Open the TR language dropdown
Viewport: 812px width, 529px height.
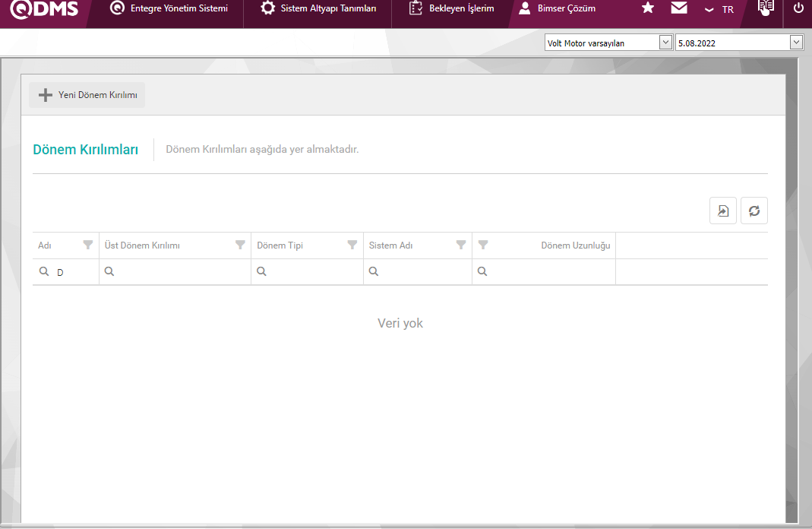(x=719, y=9)
